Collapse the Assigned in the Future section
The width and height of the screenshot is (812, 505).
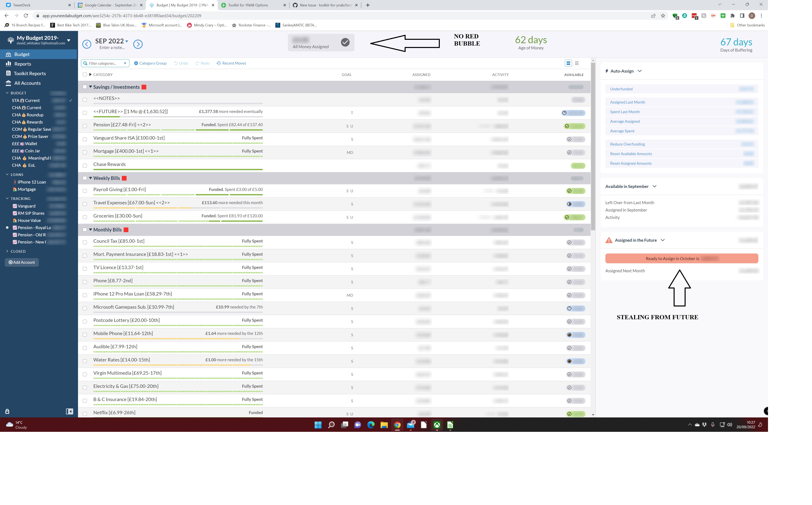663,240
